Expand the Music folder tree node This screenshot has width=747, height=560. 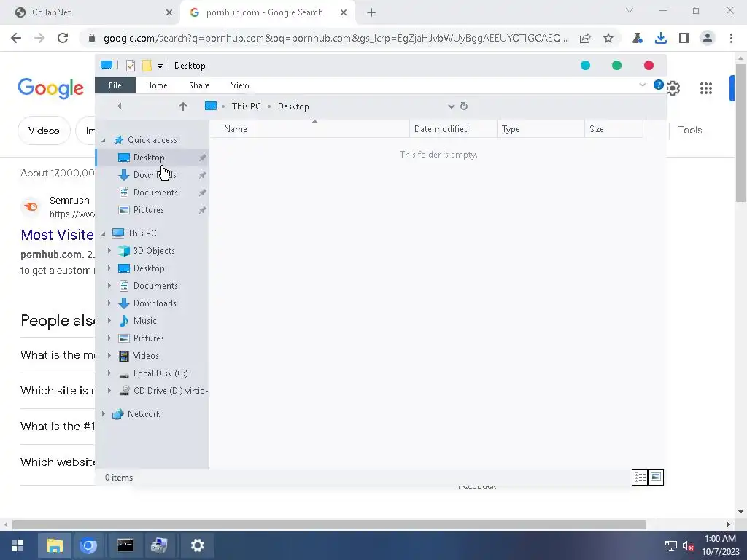109,321
